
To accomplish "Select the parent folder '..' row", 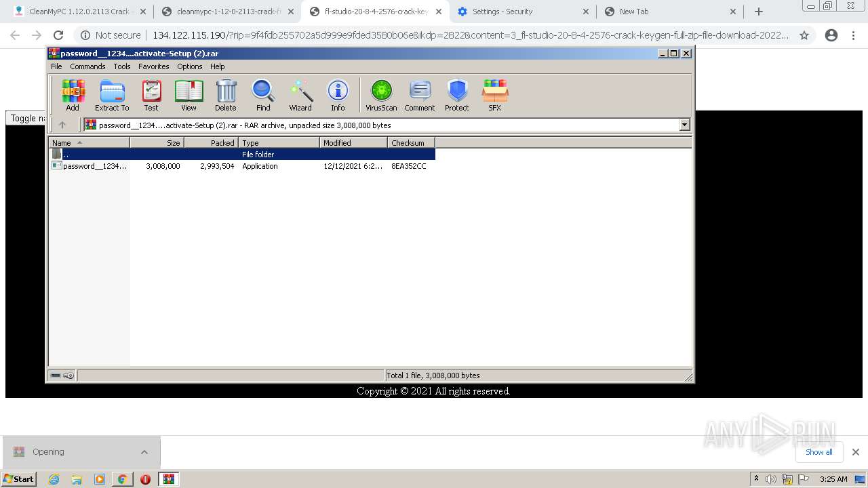I will [242, 155].
